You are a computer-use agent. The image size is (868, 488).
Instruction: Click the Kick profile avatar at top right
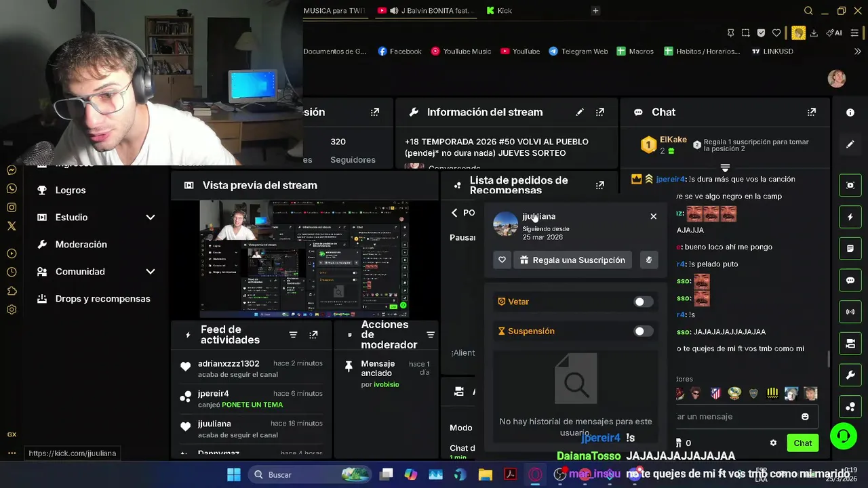(837, 78)
